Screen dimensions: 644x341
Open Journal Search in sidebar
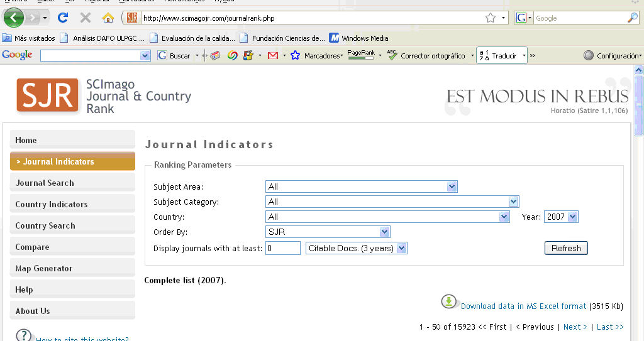(72, 183)
